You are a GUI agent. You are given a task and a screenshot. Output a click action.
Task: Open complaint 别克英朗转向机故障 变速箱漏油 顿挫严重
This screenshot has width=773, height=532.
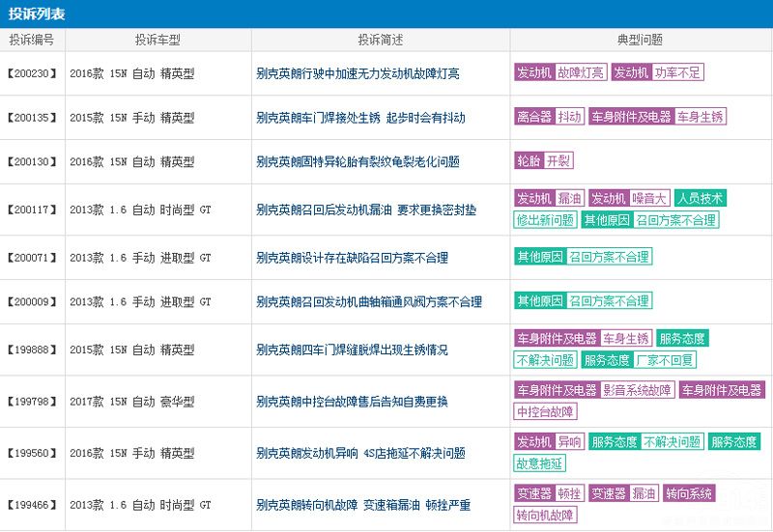coord(363,505)
